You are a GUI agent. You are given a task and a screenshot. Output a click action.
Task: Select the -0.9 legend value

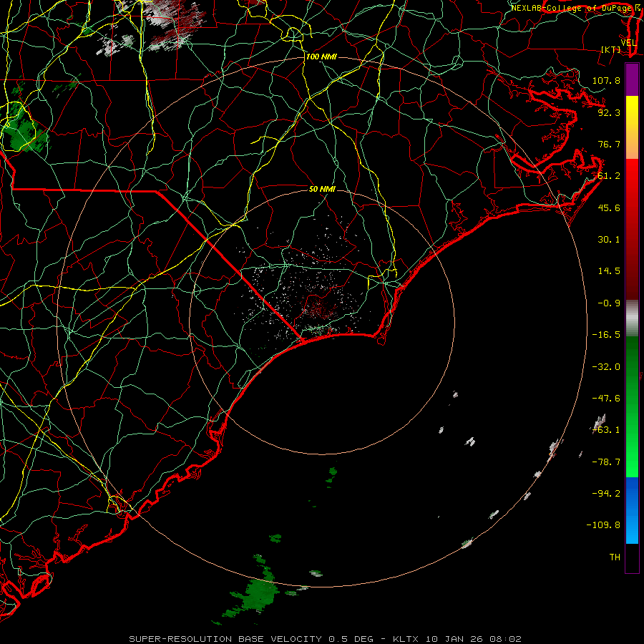point(609,303)
